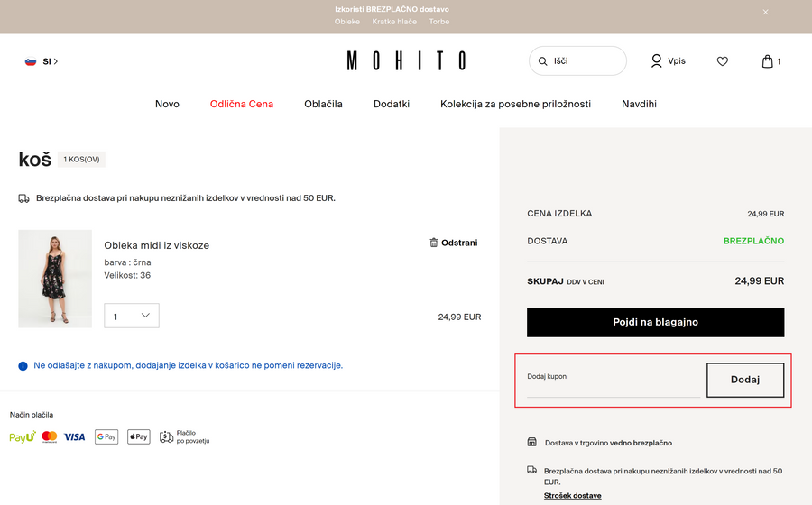The image size is (812, 505).
Task: Open the Strošek dostave link
Action: [x=572, y=496]
